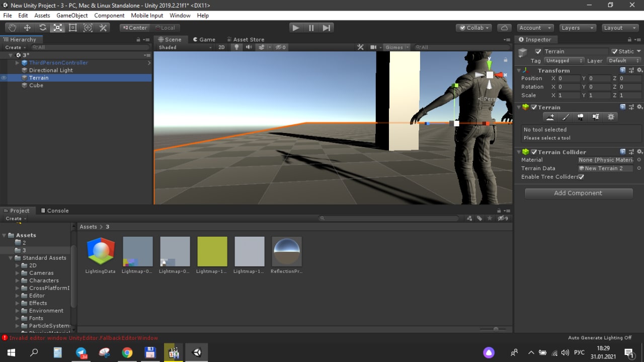Viewport: 644px width, 362px height.
Task: Toggle hidden objects visibility counter in scene toolbar
Action: tap(281, 47)
